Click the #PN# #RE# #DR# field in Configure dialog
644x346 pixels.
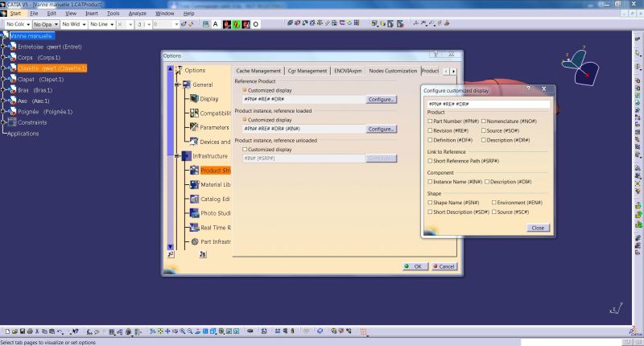click(488, 105)
